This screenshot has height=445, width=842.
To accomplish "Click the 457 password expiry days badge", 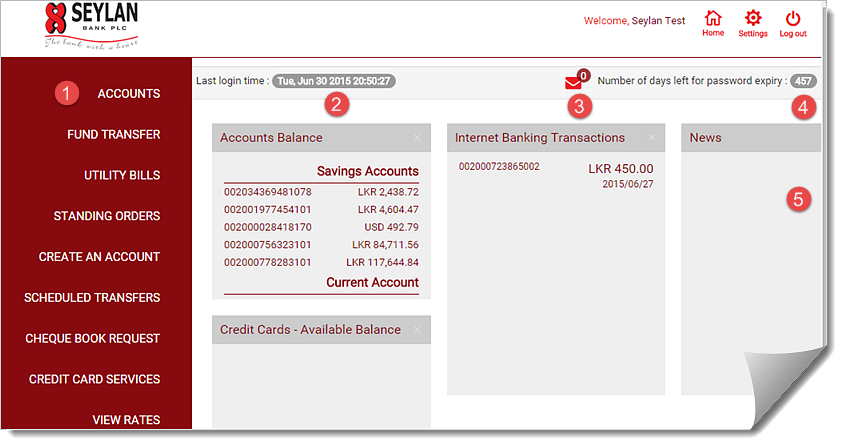I will pos(803,81).
